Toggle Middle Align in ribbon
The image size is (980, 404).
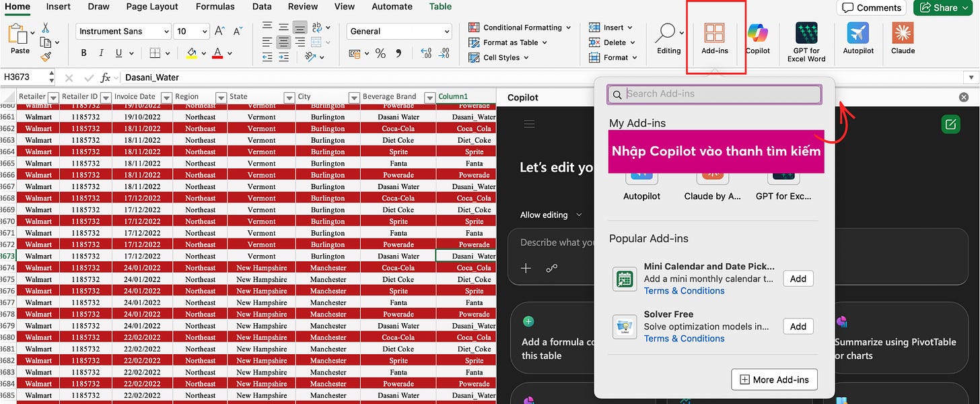point(283,28)
